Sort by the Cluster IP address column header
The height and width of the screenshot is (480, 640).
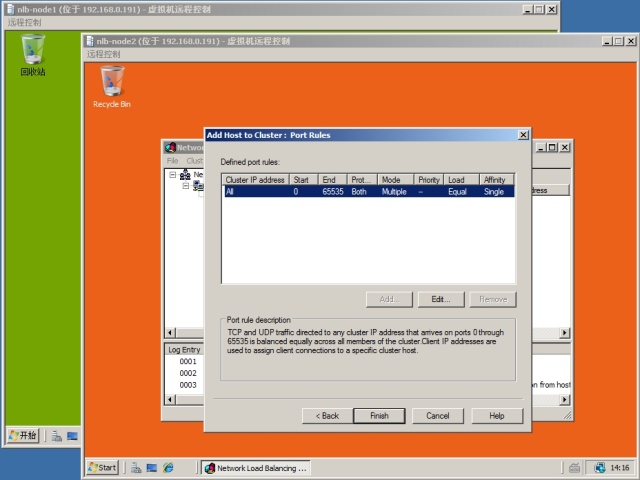coord(255,179)
